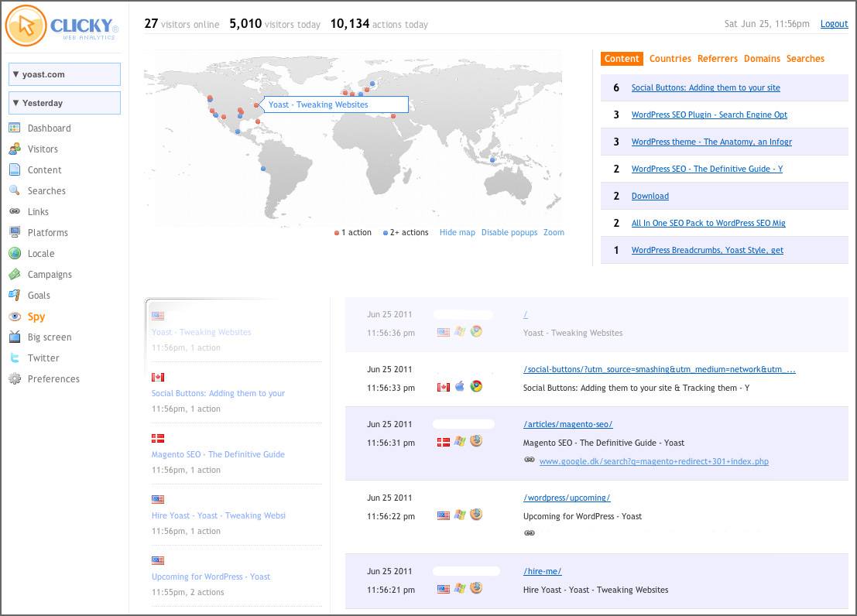Click the Clicky Web Analytics logo
The height and width of the screenshot is (616, 857).
pos(62,27)
